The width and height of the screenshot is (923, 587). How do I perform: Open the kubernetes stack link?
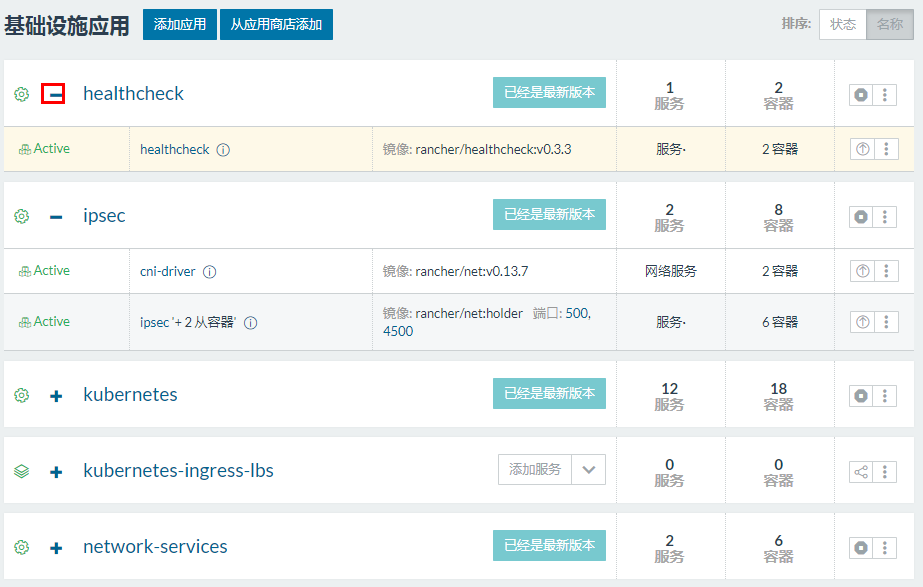point(130,395)
